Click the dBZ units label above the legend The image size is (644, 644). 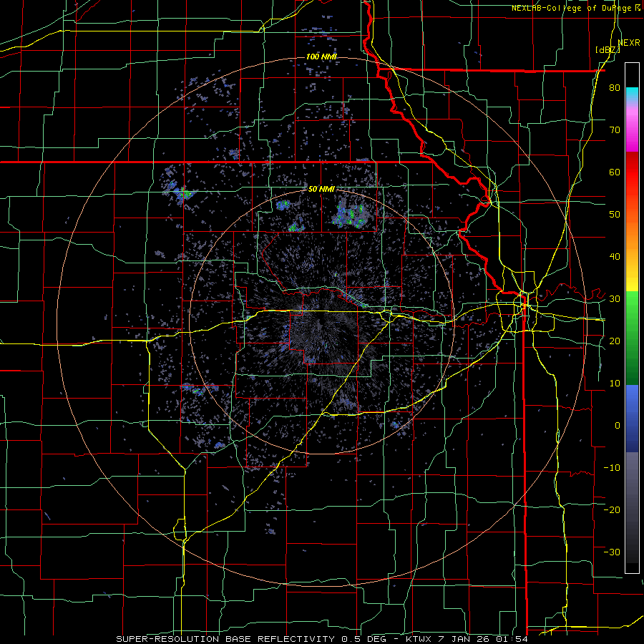[x=608, y=49]
